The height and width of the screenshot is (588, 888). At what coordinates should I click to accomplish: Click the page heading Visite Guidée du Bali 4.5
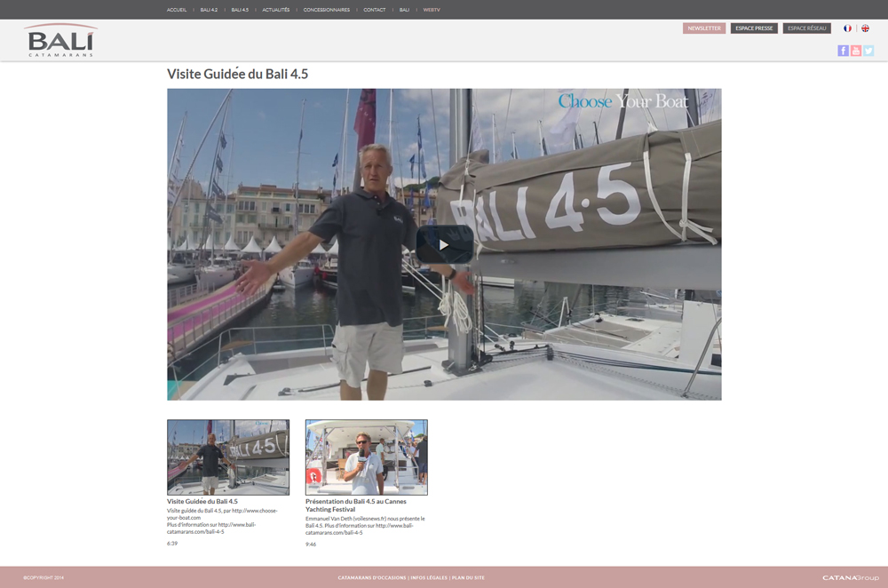(x=237, y=75)
